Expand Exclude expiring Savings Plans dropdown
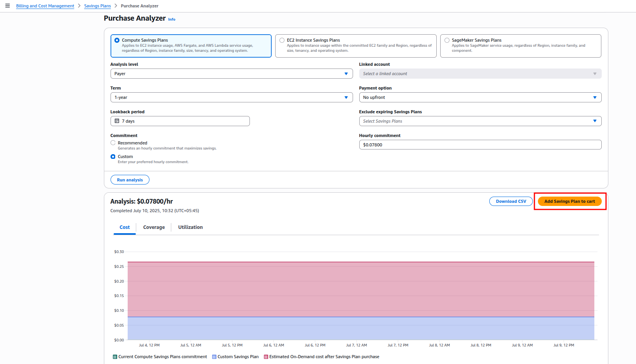 coord(480,121)
